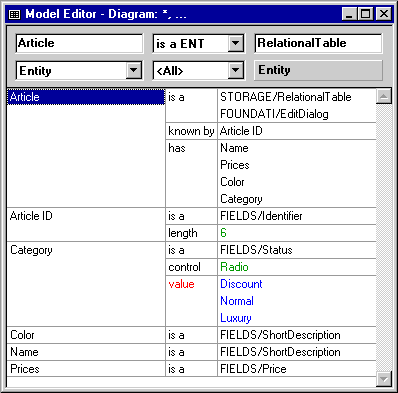Click the 'is a' cell in Category row

(191, 250)
